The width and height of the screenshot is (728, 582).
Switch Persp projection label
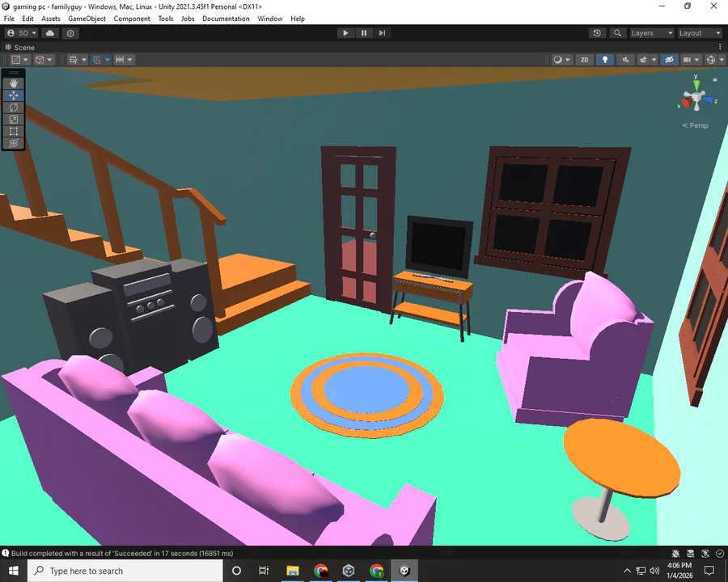click(695, 125)
